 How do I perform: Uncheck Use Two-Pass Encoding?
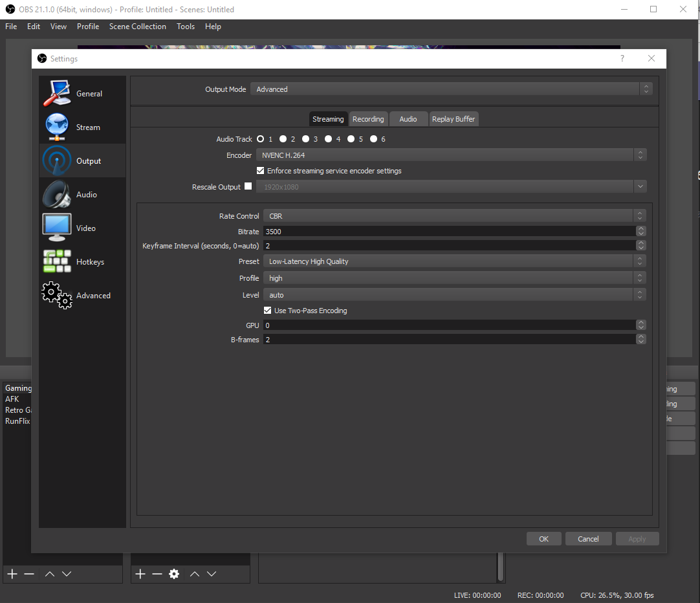click(x=267, y=310)
